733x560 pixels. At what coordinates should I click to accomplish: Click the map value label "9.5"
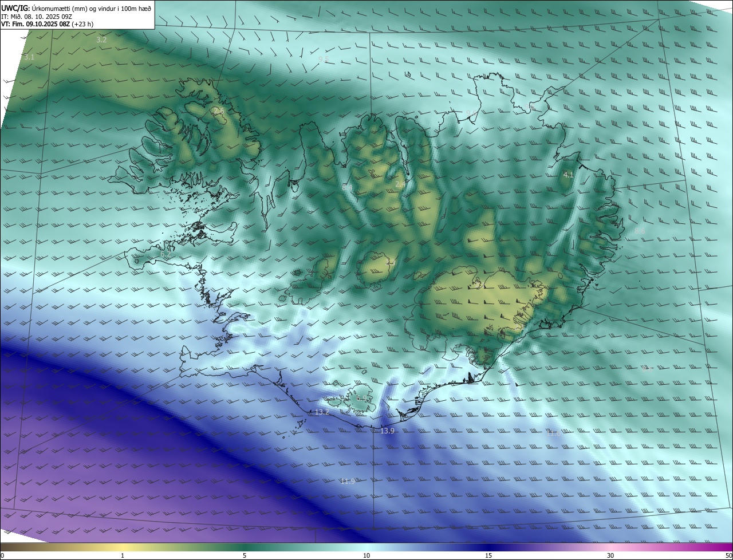point(324,59)
